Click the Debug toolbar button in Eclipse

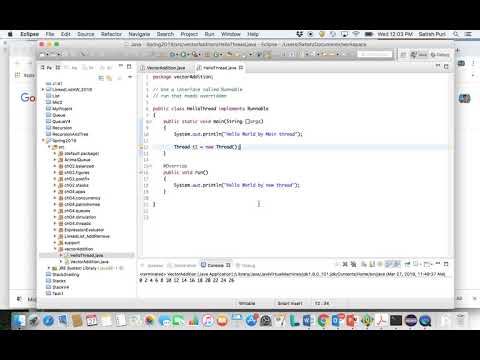[173, 54]
